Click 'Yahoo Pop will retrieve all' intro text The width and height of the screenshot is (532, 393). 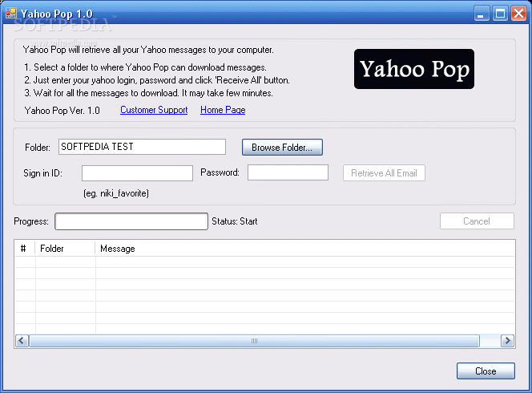(148, 50)
